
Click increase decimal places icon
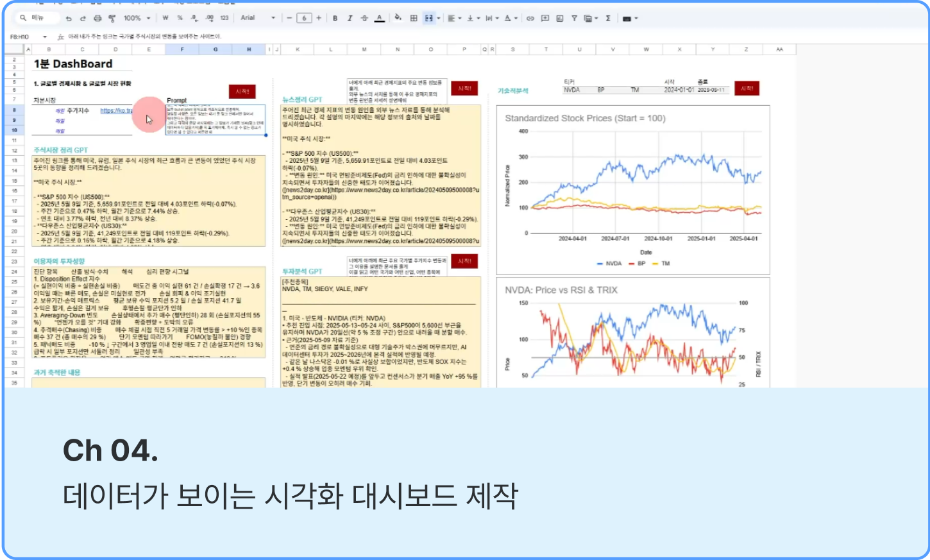point(210,18)
